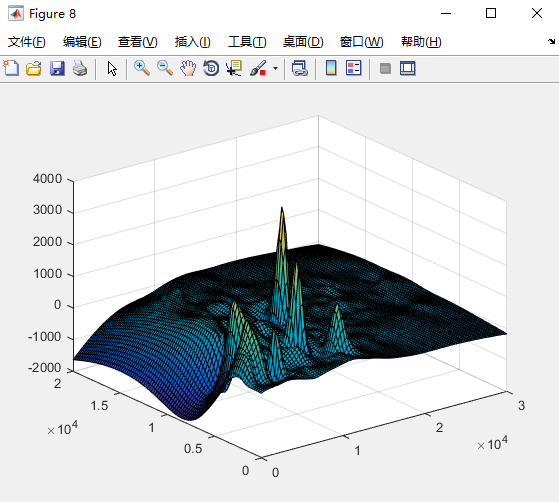Select the Rotate 3D tool

211,68
